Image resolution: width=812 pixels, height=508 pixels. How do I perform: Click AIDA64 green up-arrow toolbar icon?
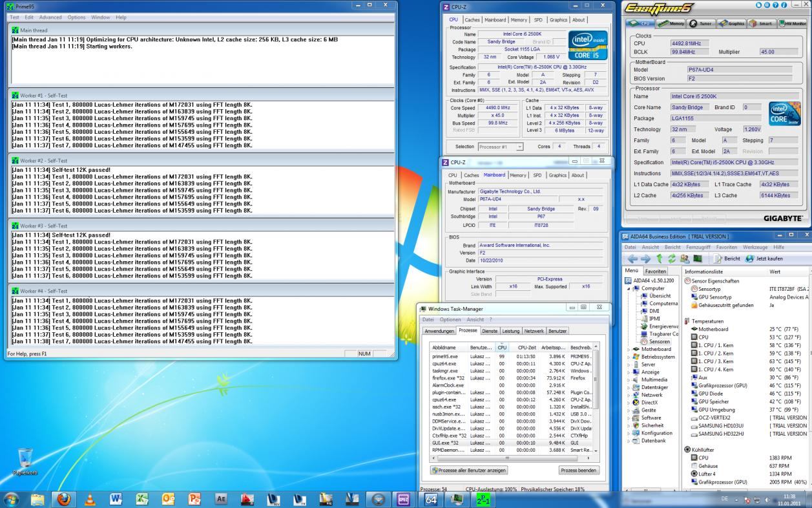tap(660, 259)
